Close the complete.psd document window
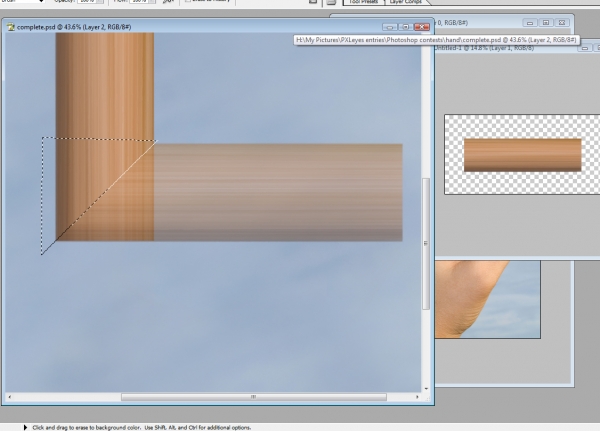The width and height of the screenshot is (600, 431). pos(422,27)
